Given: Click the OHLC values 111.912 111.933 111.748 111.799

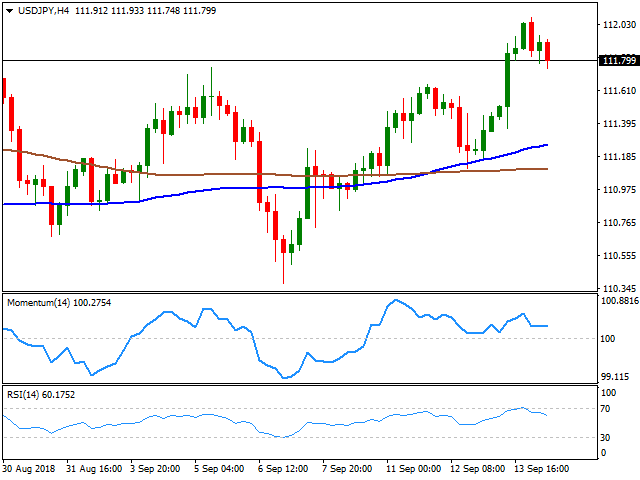Looking at the screenshot, I should coord(146,11).
